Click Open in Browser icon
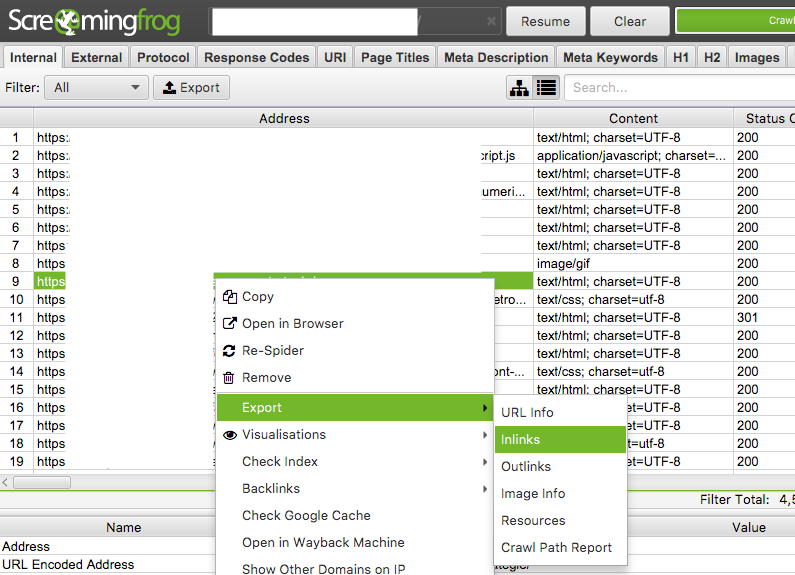This screenshot has width=795, height=575. (229, 324)
